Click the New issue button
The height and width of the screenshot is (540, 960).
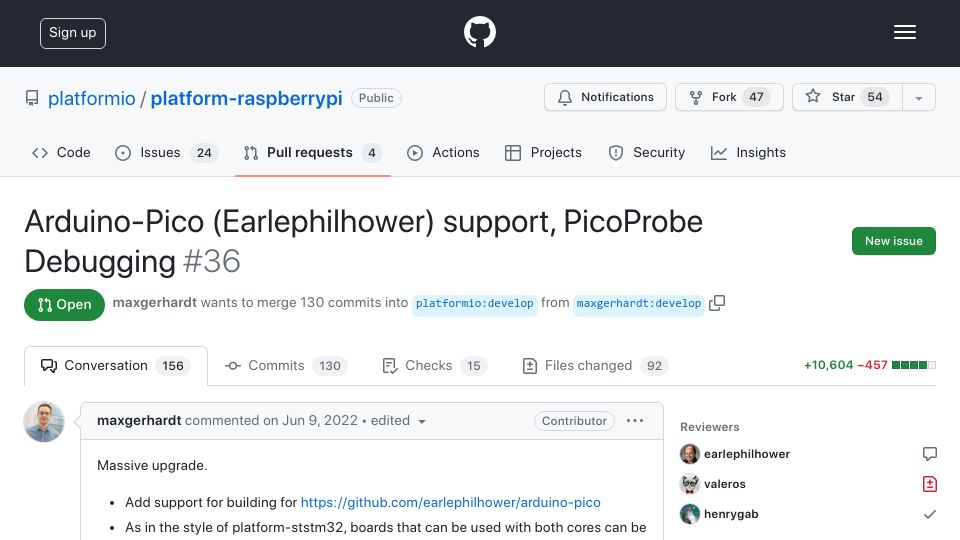point(893,241)
